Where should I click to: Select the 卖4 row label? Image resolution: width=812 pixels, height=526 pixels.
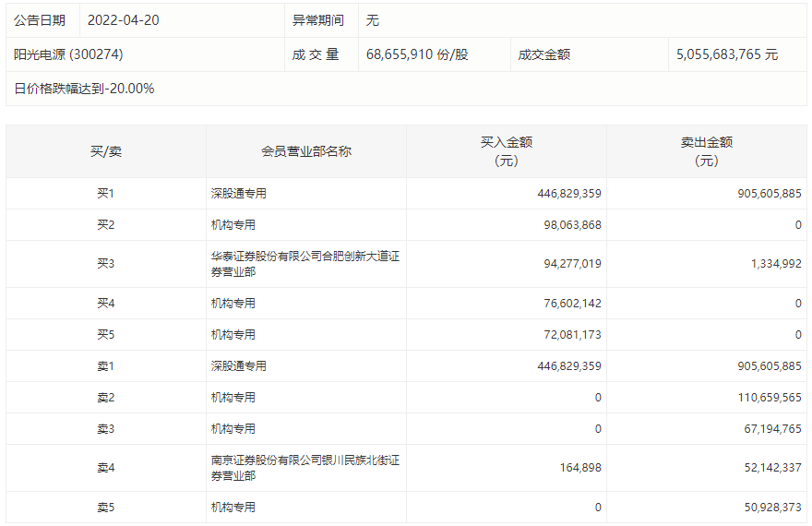(x=105, y=468)
